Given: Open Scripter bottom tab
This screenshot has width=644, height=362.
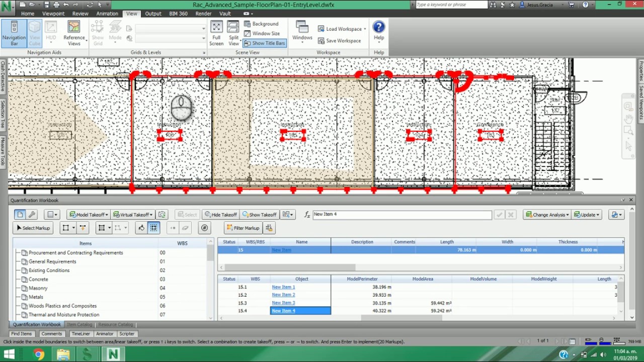Looking at the screenshot, I should point(127,334).
